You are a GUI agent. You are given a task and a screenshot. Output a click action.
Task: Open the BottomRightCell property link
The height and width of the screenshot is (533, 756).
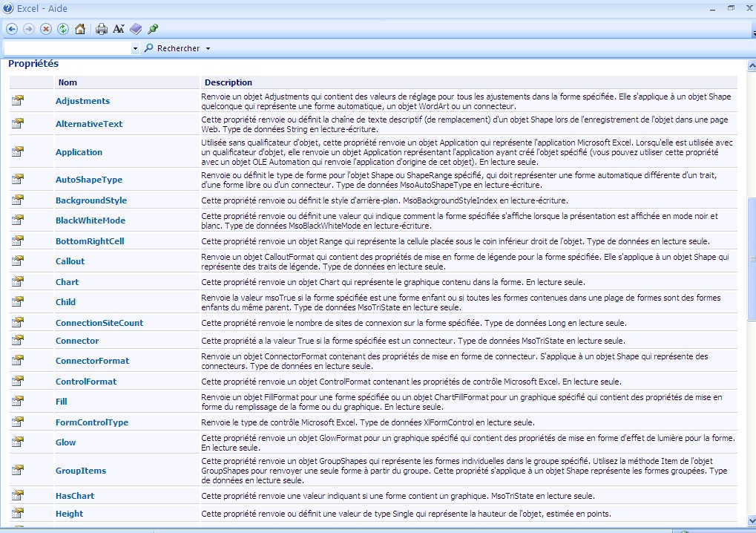90,241
